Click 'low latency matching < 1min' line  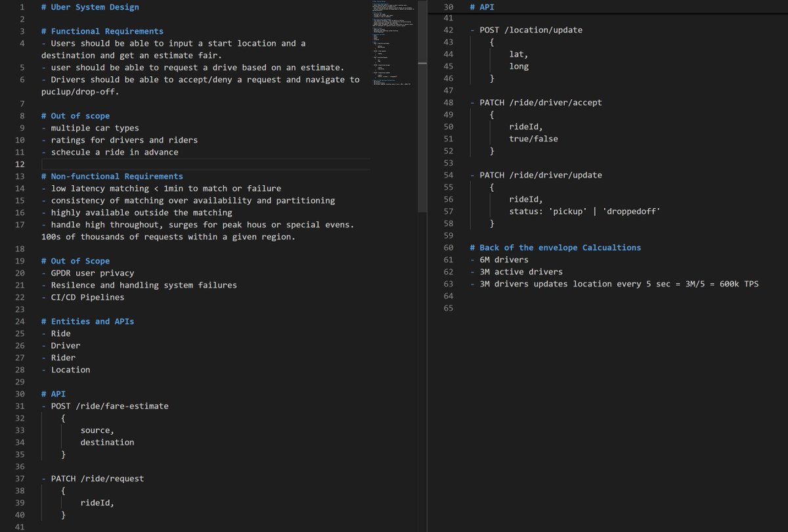(161, 188)
